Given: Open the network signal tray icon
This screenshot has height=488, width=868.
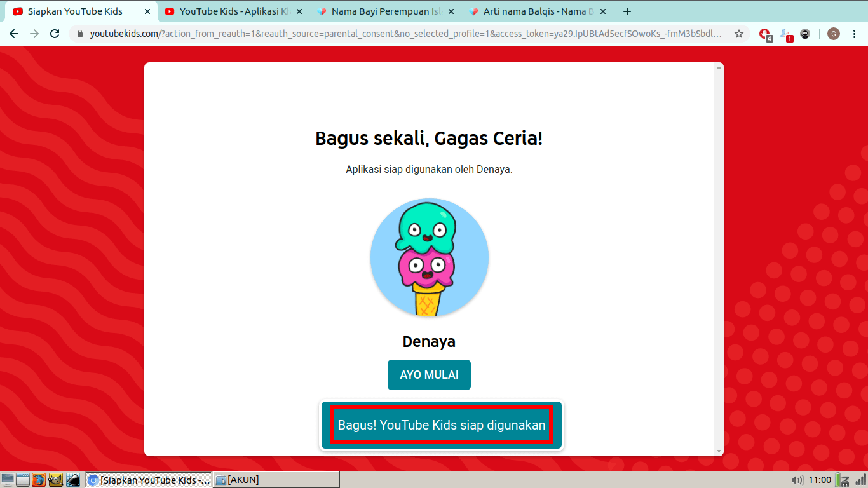Looking at the screenshot, I should (x=860, y=480).
